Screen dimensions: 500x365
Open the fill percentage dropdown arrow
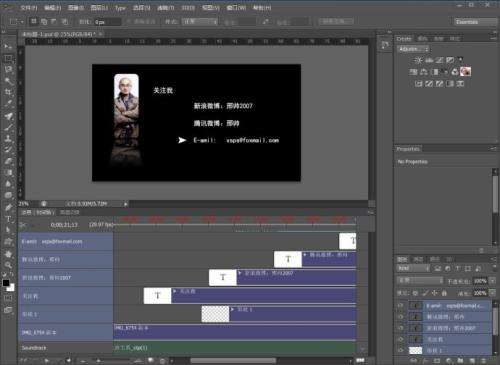[493, 293]
